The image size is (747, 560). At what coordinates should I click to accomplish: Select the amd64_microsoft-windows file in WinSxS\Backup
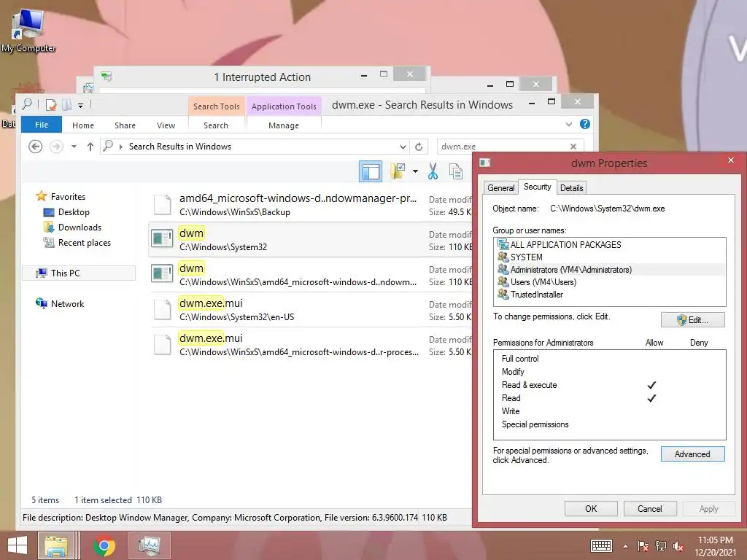(x=309, y=205)
